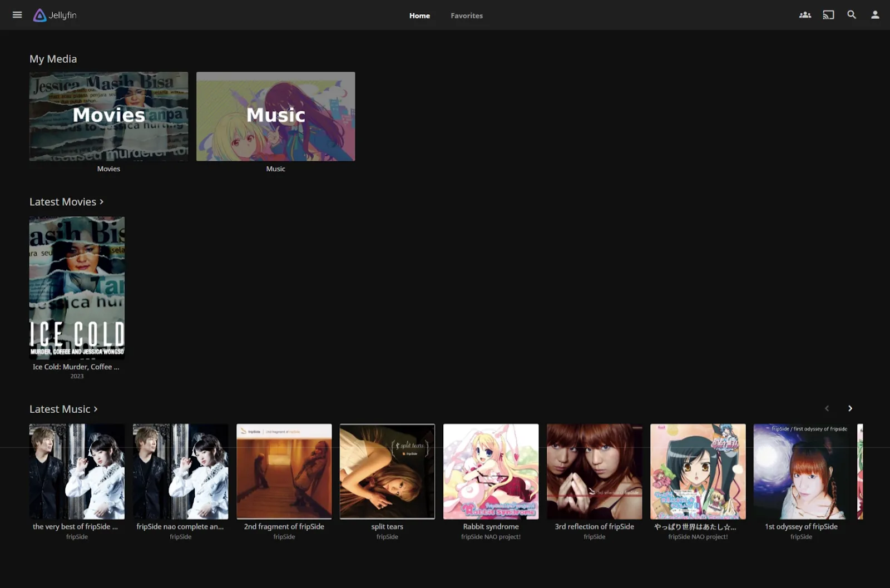Viewport: 890px width, 588px height.
Task: Open the SyncPlay group icon
Action: pyautogui.click(x=805, y=15)
